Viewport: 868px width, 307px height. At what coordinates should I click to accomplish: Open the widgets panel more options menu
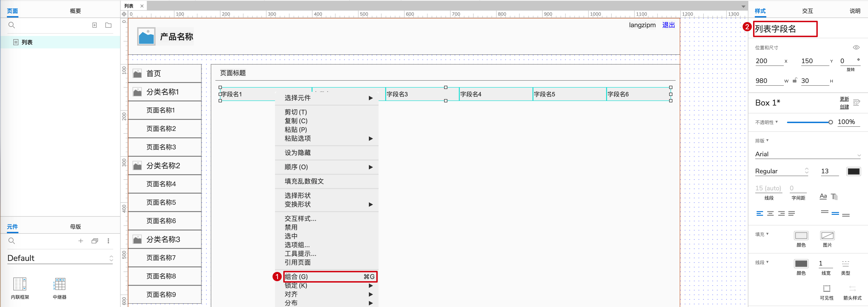click(x=108, y=241)
